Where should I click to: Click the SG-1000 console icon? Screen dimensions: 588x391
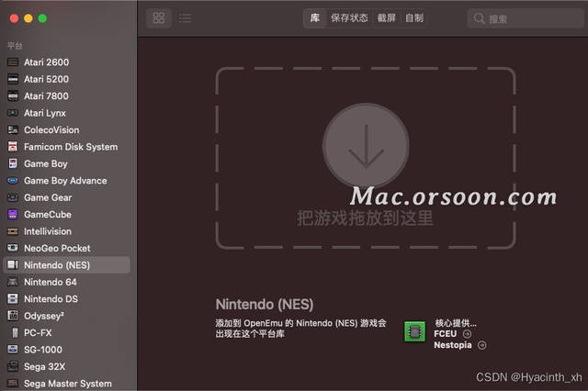click(x=13, y=350)
